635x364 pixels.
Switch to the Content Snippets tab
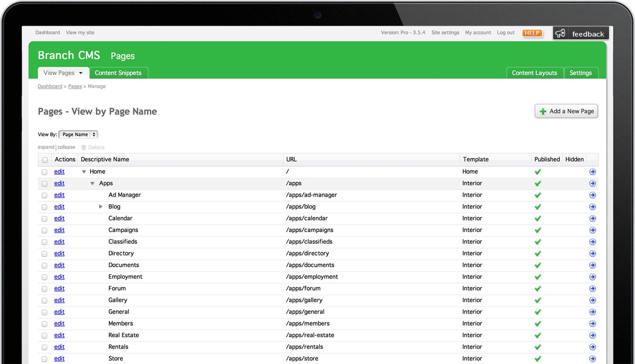(x=118, y=73)
